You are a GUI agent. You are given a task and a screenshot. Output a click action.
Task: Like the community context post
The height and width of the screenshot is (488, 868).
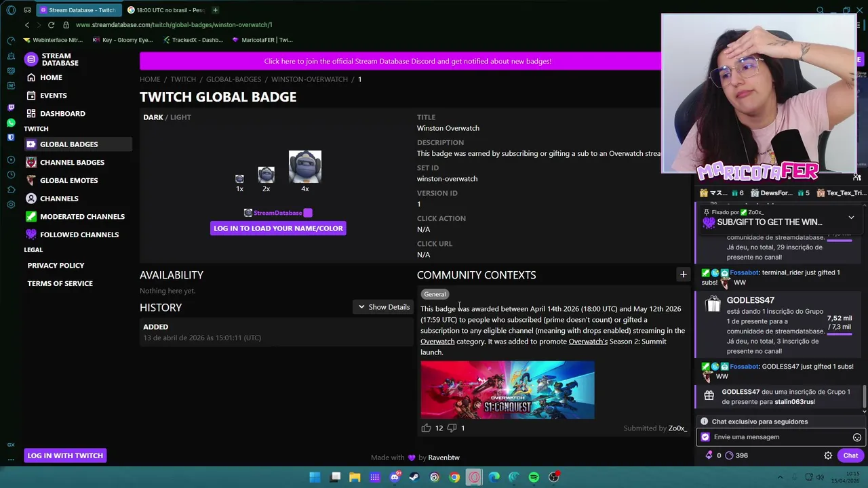coord(426,428)
